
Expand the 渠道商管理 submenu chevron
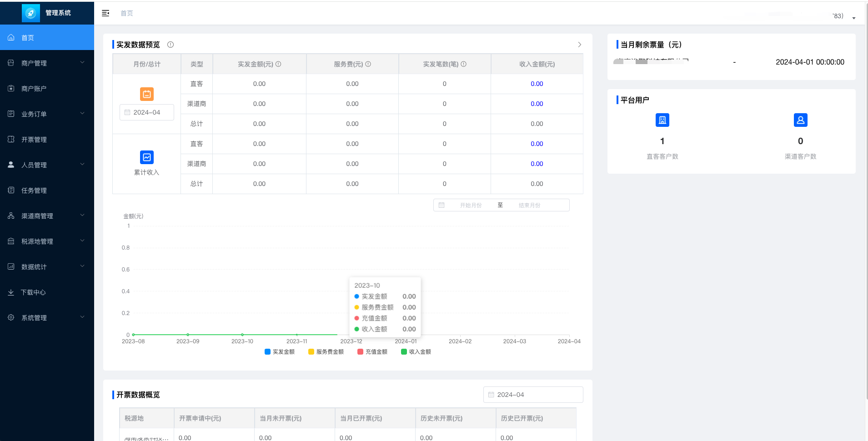(x=82, y=215)
